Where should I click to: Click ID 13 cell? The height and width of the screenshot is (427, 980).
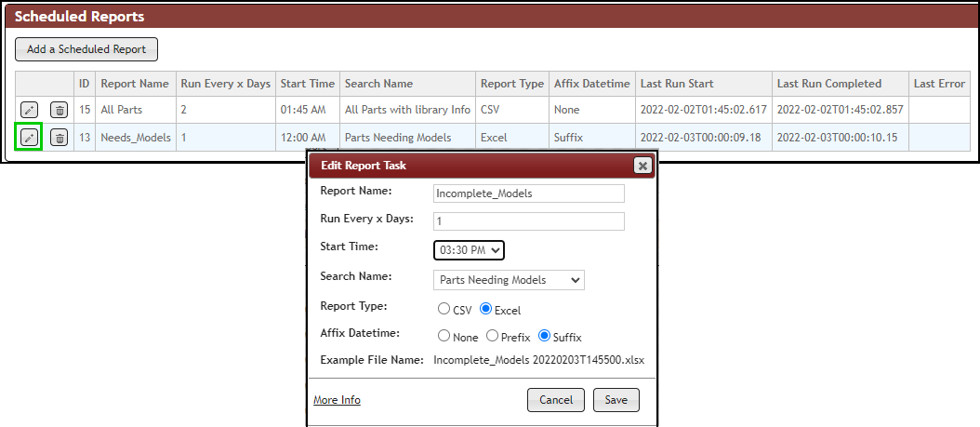(x=85, y=138)
